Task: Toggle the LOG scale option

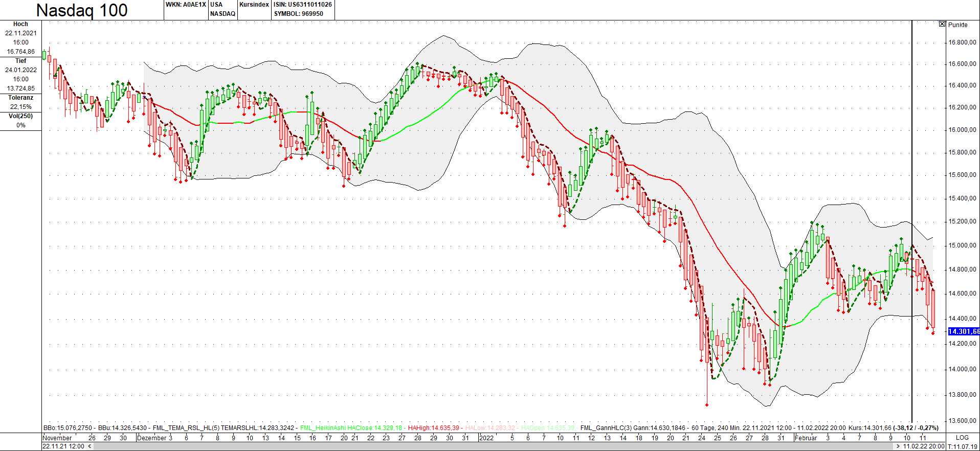Action: (962, 438)
